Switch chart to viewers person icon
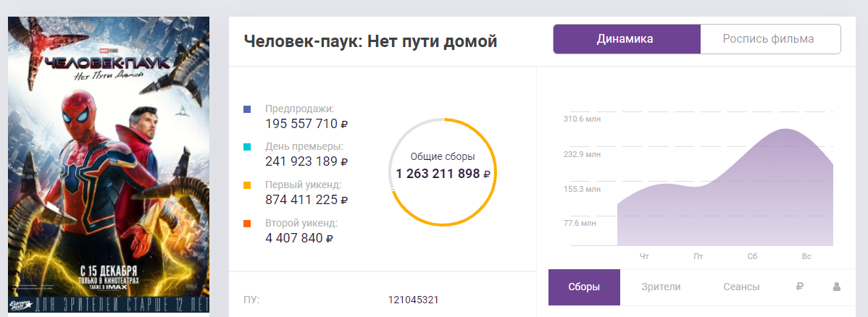Image resolution: width=868 pixels, height=317 pixels. pos(836,287)
